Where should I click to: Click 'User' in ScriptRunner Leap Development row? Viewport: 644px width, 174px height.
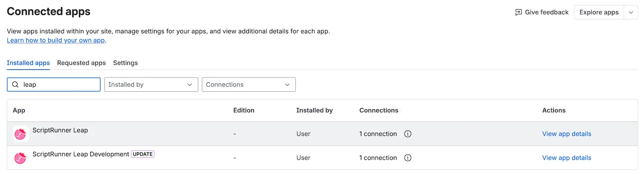point(303,158)
